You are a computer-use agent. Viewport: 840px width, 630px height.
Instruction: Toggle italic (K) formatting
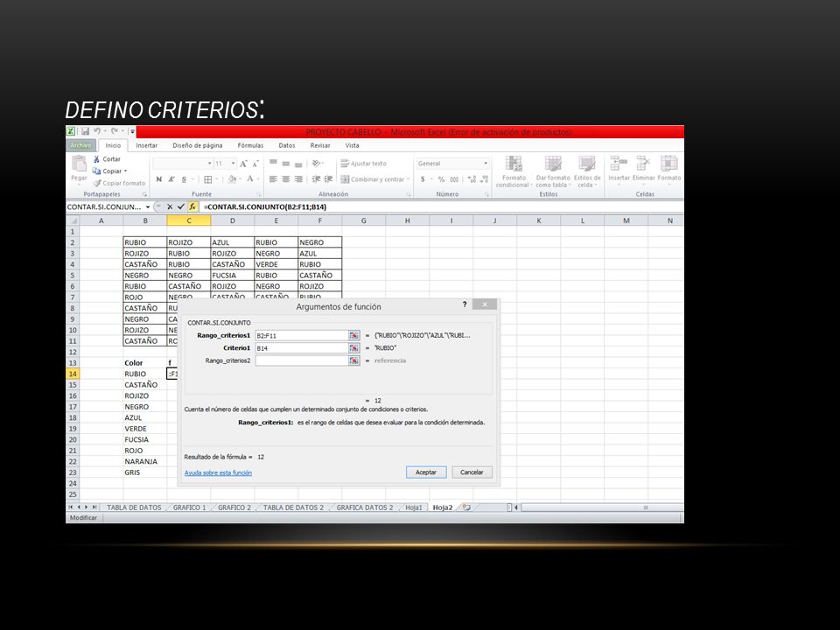[x=171, y=179]
